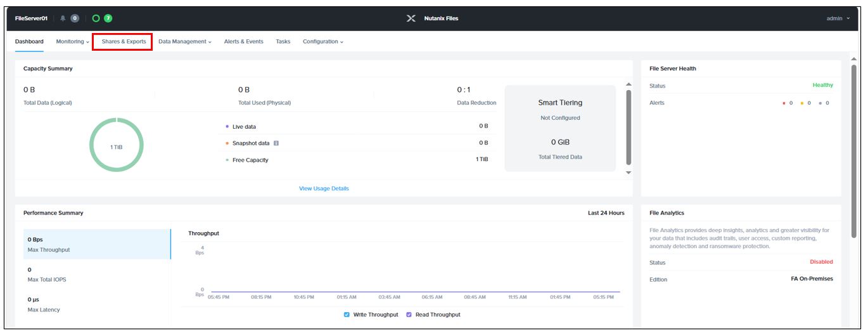Click the red alerts count indicator
Viewport: 868px width, 333px height.
(x=788, y=103)
